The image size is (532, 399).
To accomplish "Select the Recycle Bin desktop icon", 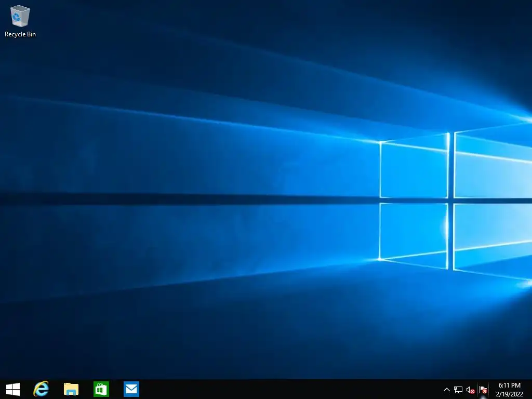I will pyautogui.click(x=20, y=21).
